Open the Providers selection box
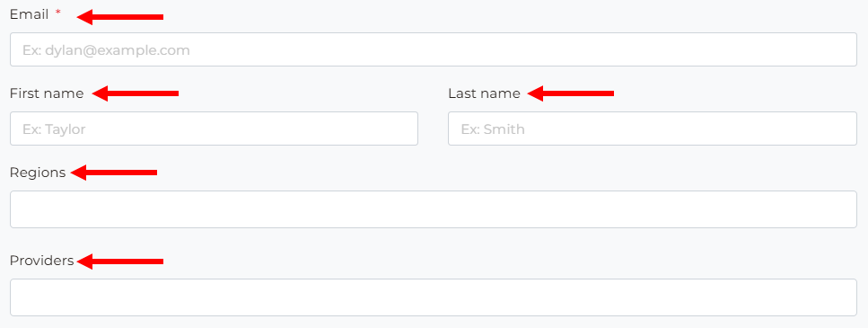This screenshot has height=328, width=868. click(434, 297)
